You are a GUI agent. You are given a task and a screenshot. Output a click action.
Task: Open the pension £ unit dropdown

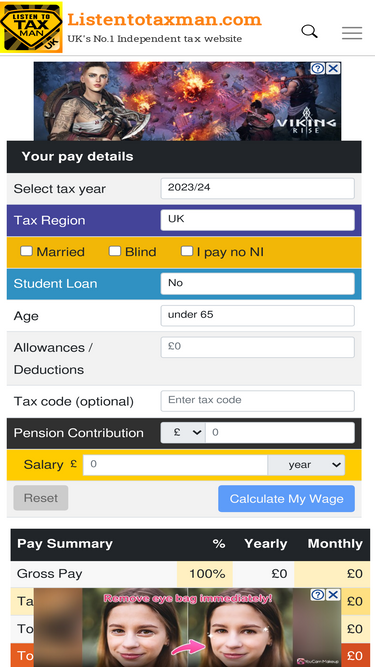click(x=183, y=433)
